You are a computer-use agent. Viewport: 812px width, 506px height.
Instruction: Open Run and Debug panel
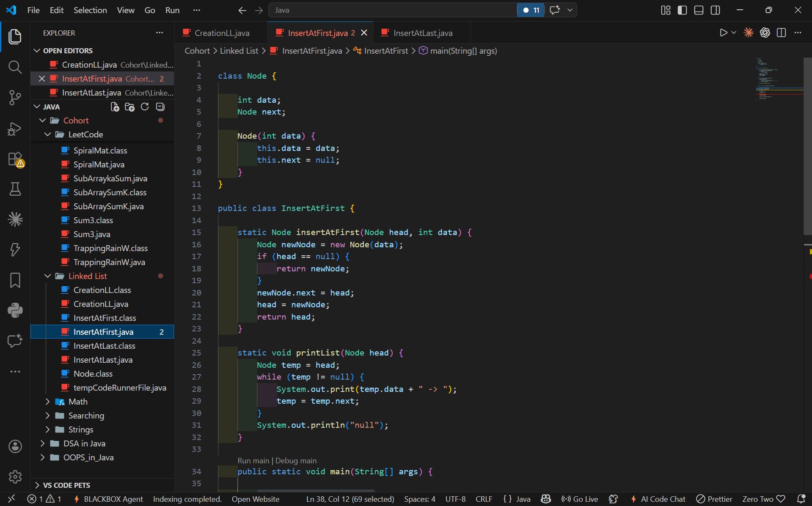(x=15, y=129)
